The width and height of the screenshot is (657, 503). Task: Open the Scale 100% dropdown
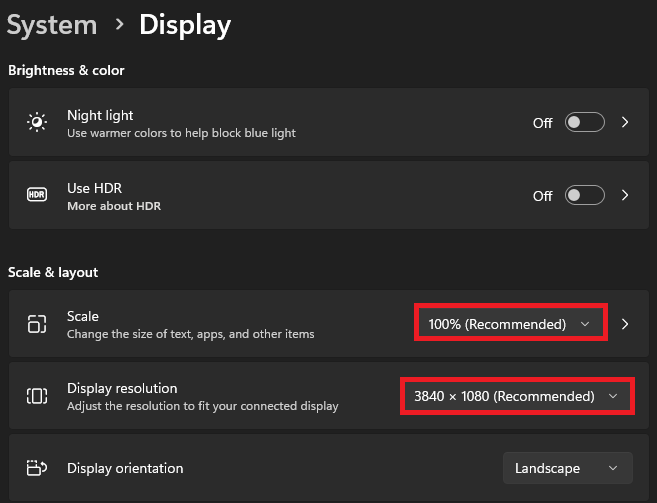coord(510,324)
